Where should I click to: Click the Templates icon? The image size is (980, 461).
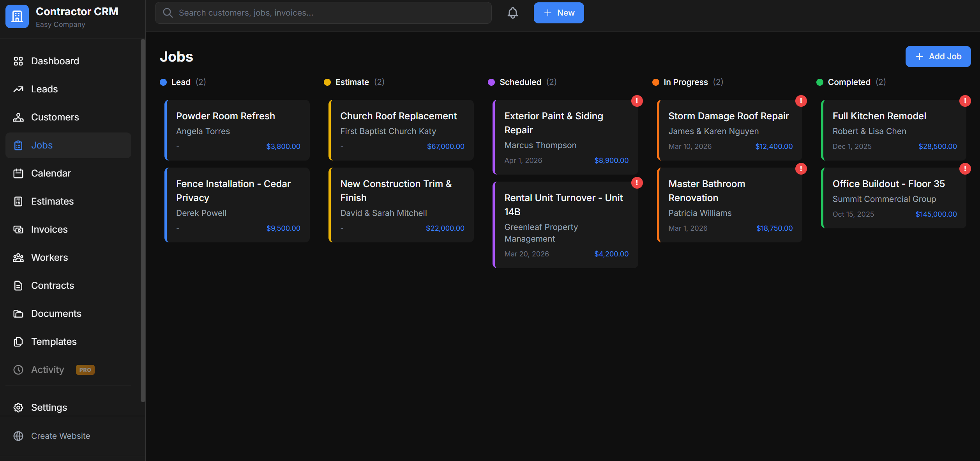click(x=18, y=341)
